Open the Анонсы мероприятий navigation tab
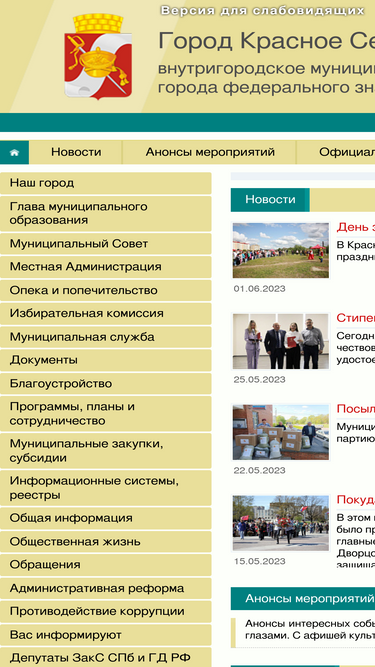 pos(210,152)
